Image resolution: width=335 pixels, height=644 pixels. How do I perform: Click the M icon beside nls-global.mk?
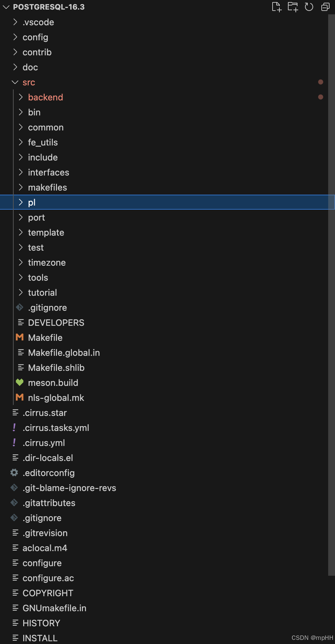(x=19, y=397)
